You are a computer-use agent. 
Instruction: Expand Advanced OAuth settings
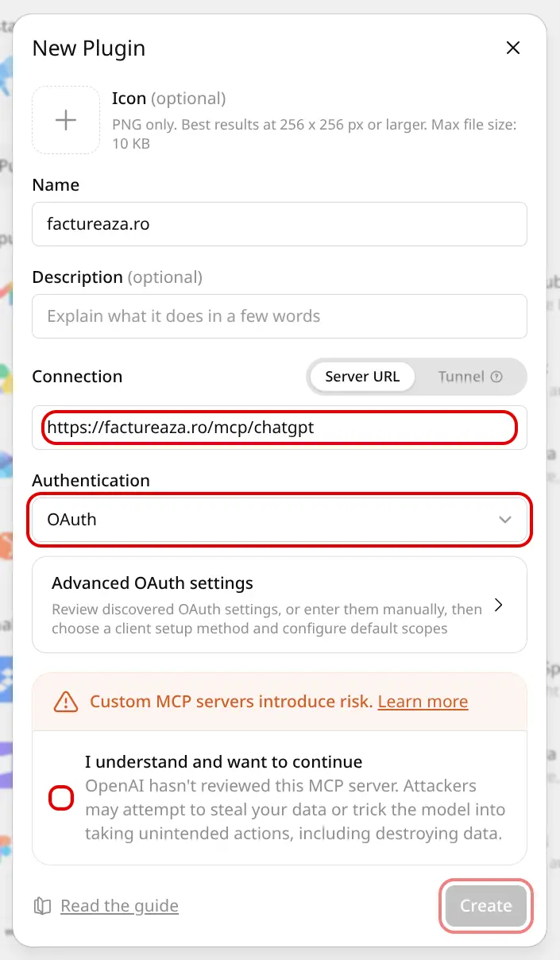(280, 605)
